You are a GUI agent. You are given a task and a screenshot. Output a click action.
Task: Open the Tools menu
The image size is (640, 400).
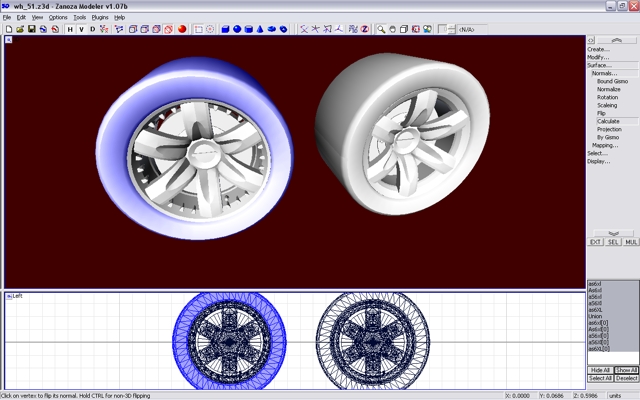tap(80, 17)
